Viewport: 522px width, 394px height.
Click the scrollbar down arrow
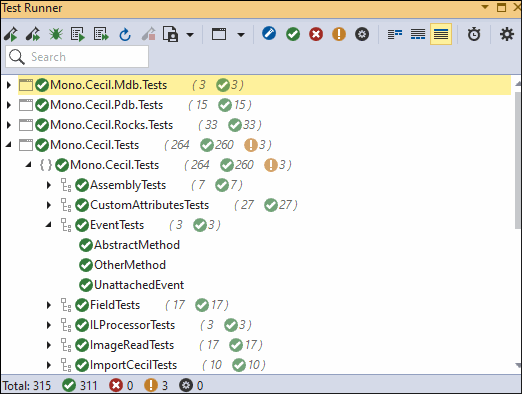(x=518, y=366)
